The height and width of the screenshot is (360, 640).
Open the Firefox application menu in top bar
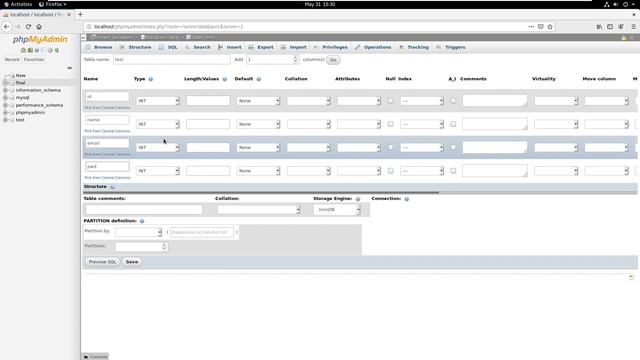pos(53,4)
